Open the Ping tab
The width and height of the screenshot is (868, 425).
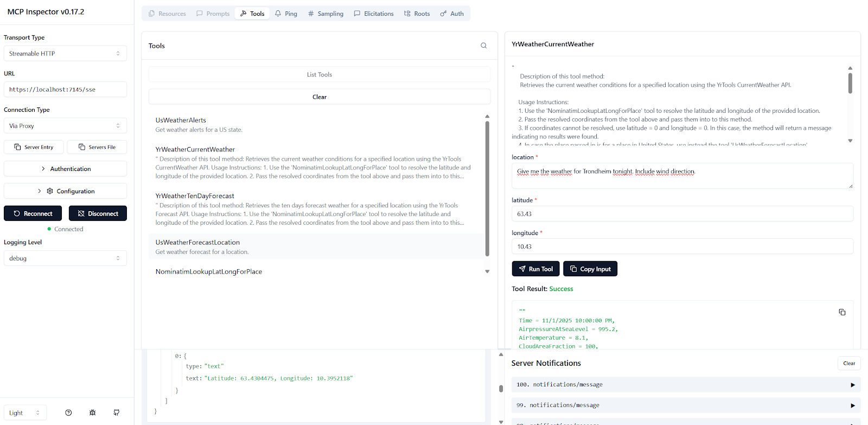(x=286, y=14)
